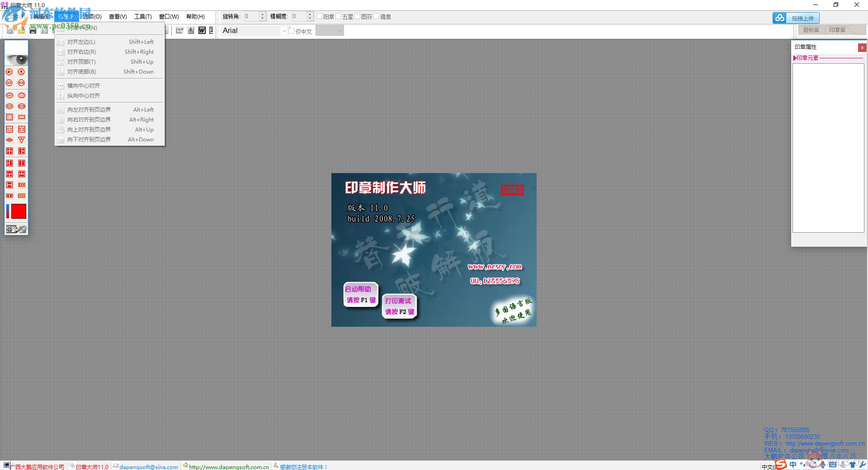Image resolution: width=868 pixels, height=470 pixels.
Task: Open the gray dropdown beside 仅中文
Action: click(x=330, y=31)
